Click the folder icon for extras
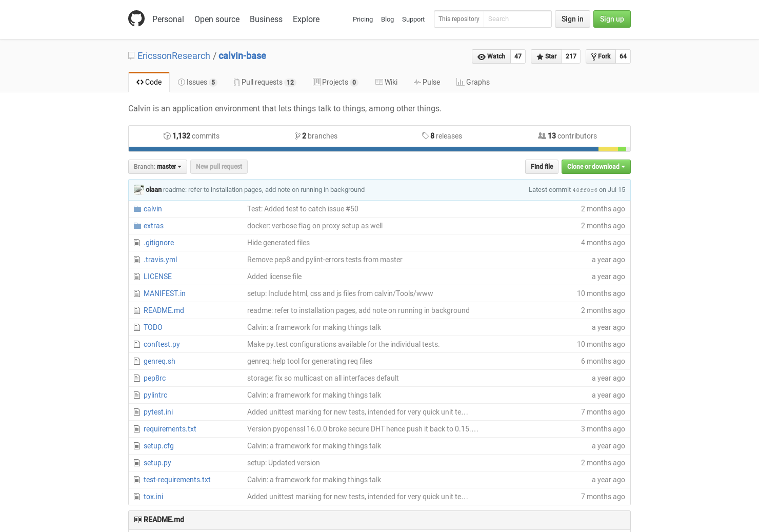 pos(137,226)
